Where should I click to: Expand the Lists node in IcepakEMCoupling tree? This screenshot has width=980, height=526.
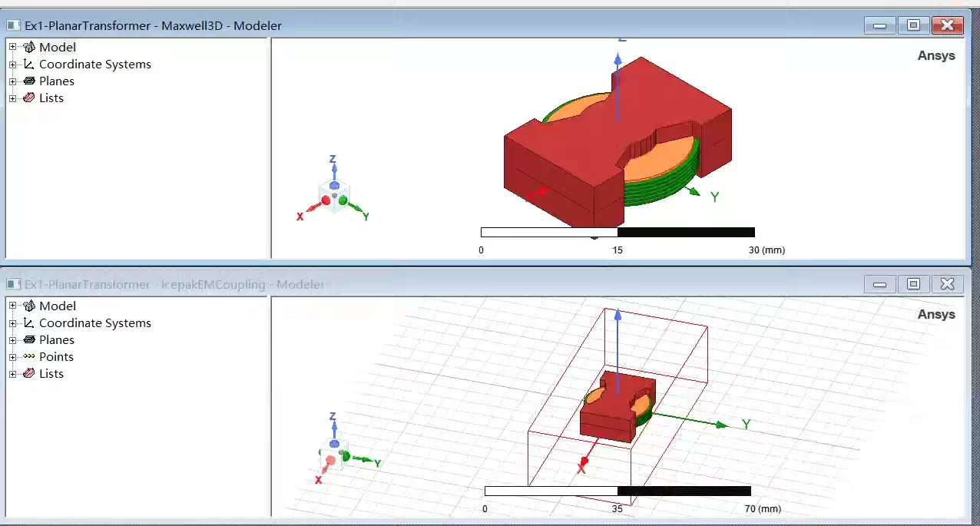click(12, 374)
